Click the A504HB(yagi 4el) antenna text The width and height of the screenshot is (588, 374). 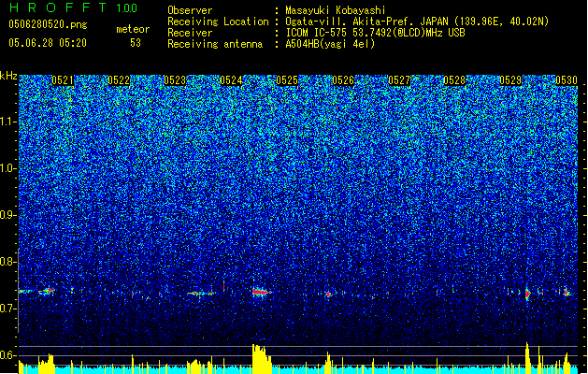(330, 44)
